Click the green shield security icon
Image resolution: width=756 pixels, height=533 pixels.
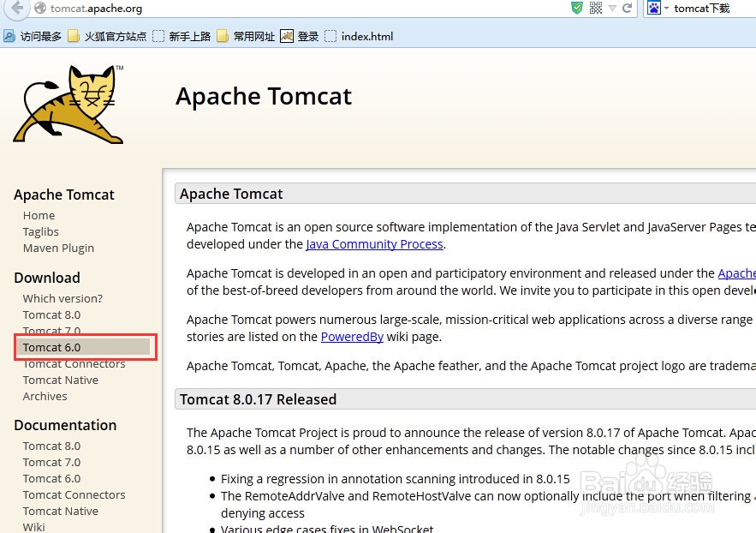tap(577, 8)
